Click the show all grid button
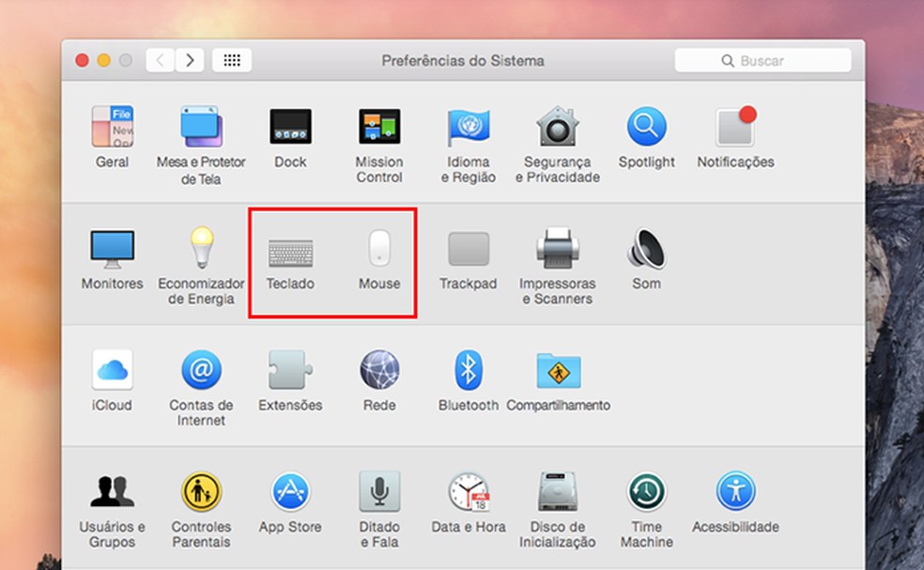Screen dimensions: 924x570 [x=232, y=60]
